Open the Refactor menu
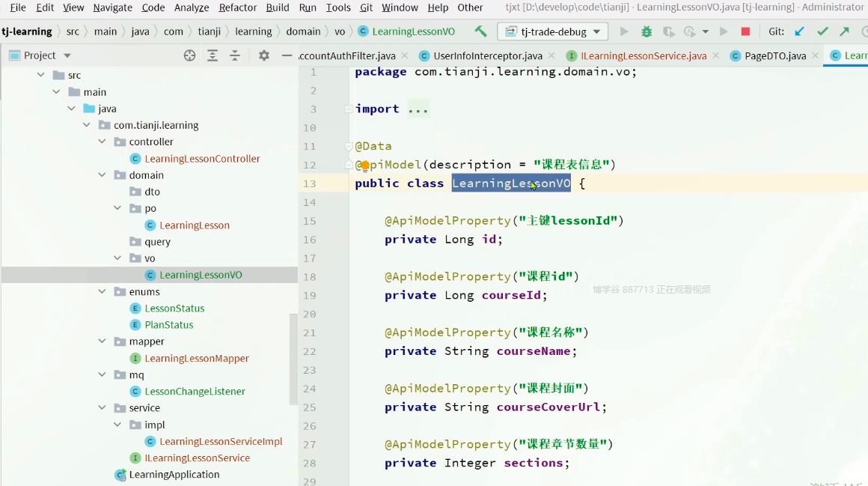 pyautogui.click(x=237, y=7)
